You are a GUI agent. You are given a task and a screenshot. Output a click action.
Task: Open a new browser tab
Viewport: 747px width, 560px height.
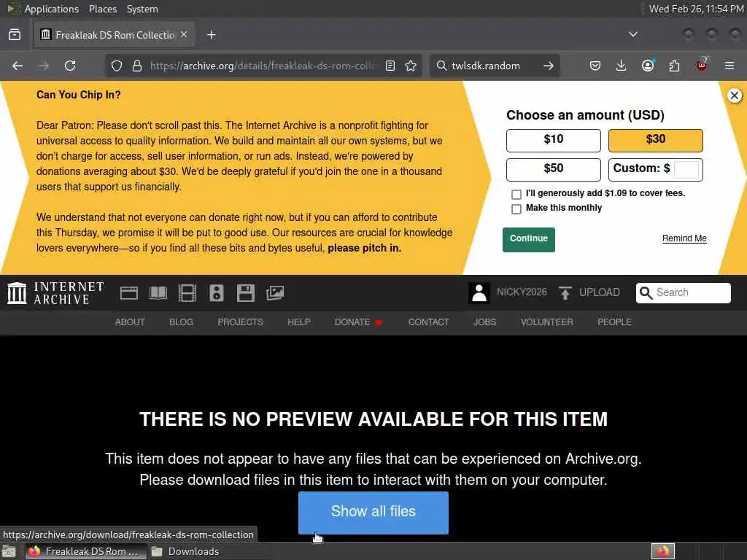coord(211,35)
